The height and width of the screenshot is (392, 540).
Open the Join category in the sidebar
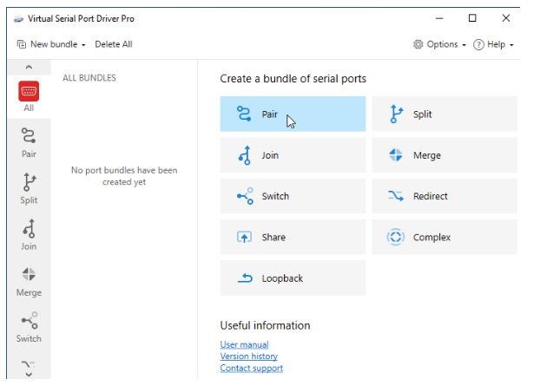tap(29, 235)
